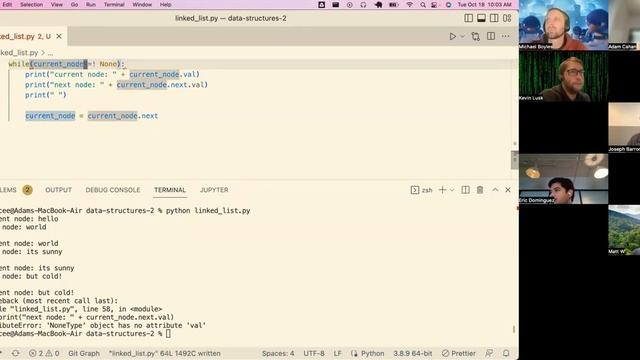Toggle primary side bar layout icon

(x=469, y=18)
